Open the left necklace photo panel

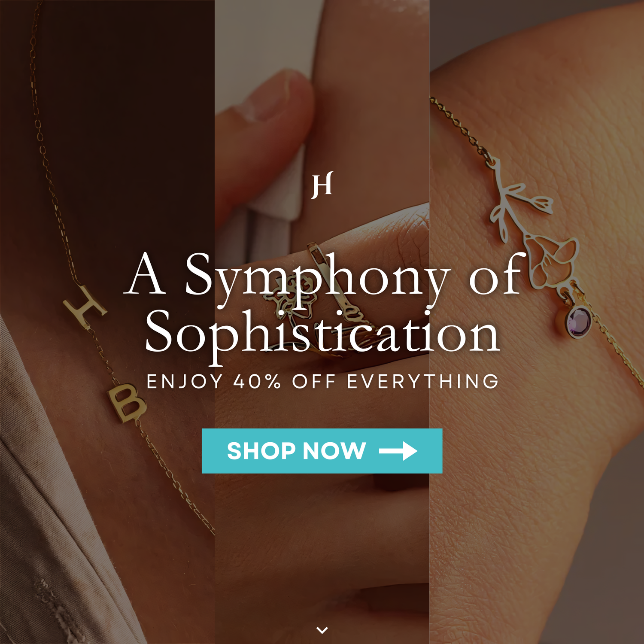(107, 322)
